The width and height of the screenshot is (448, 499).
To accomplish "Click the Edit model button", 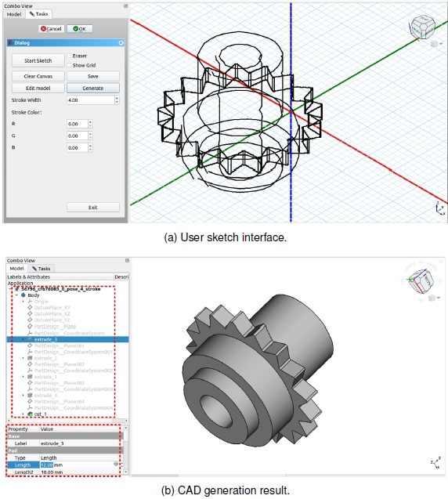I will [38, 89].
